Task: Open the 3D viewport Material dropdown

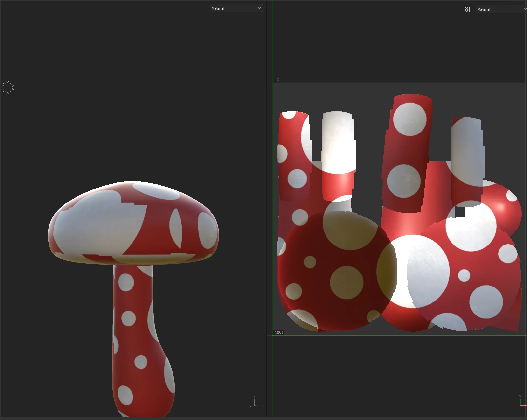Action: pos(236,8)
